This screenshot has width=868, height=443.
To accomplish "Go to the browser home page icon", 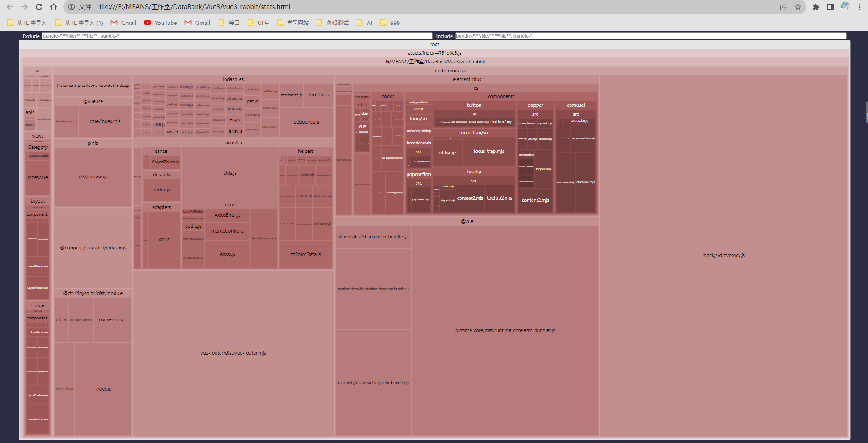I will coord(53,7).
